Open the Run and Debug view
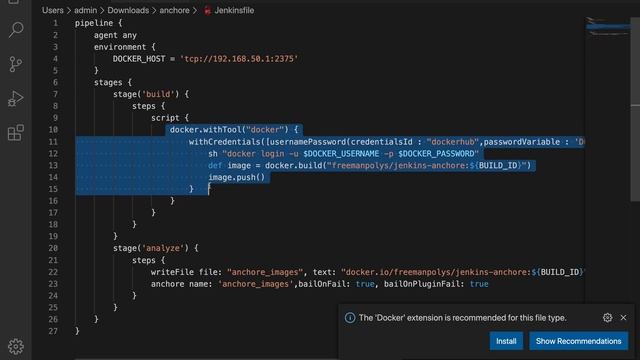Image resolution: width=640 pixels, height=360 pixels. click(16, 99)
